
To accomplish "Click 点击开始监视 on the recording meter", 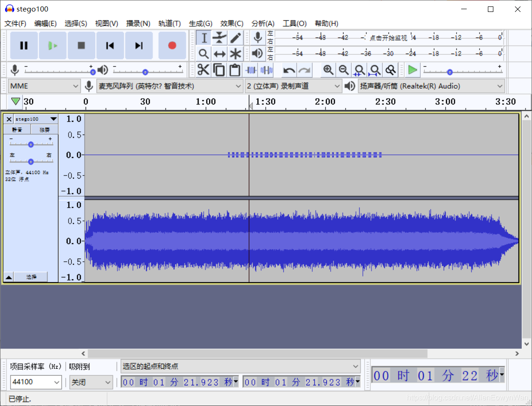I will coord(388,38).
